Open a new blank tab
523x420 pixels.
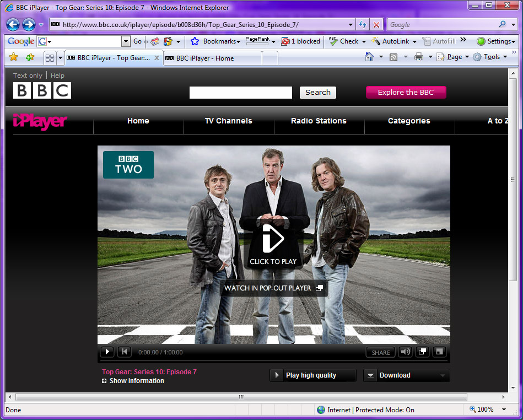(x=270, y=58)
